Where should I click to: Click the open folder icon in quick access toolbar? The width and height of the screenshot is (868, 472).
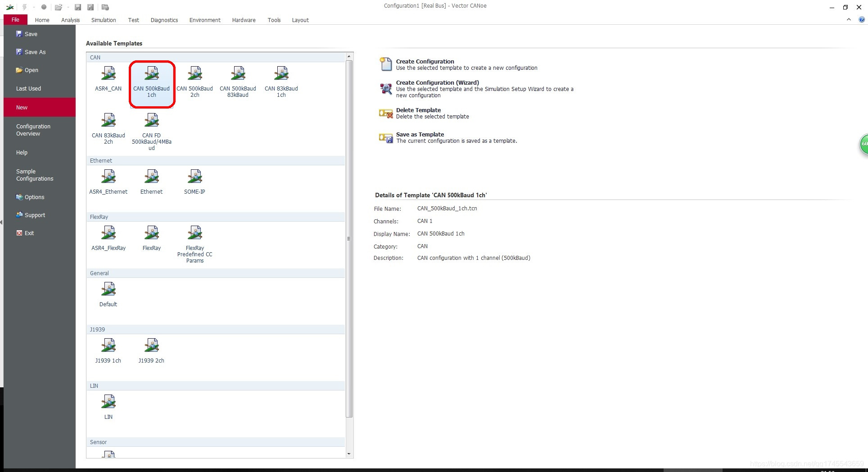[58, 7]
